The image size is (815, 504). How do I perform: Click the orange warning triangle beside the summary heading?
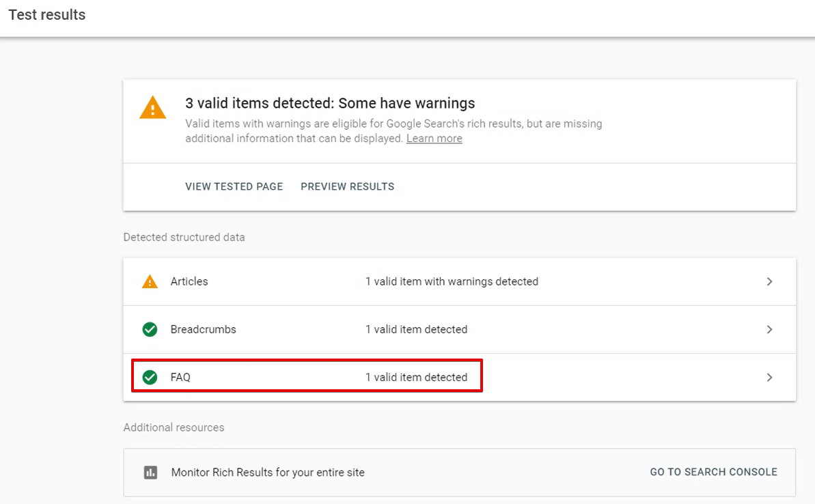[x=153, y=107]
